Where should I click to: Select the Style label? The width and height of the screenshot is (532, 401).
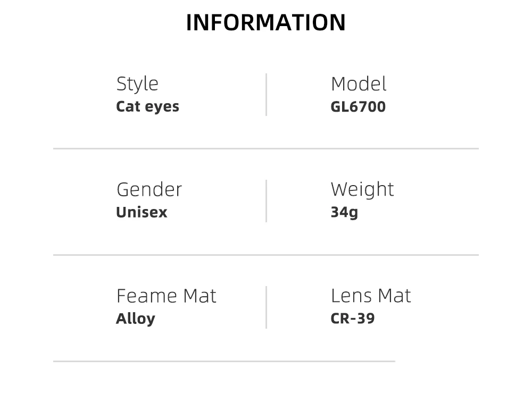pyautogui.click(x=137, y=84)
